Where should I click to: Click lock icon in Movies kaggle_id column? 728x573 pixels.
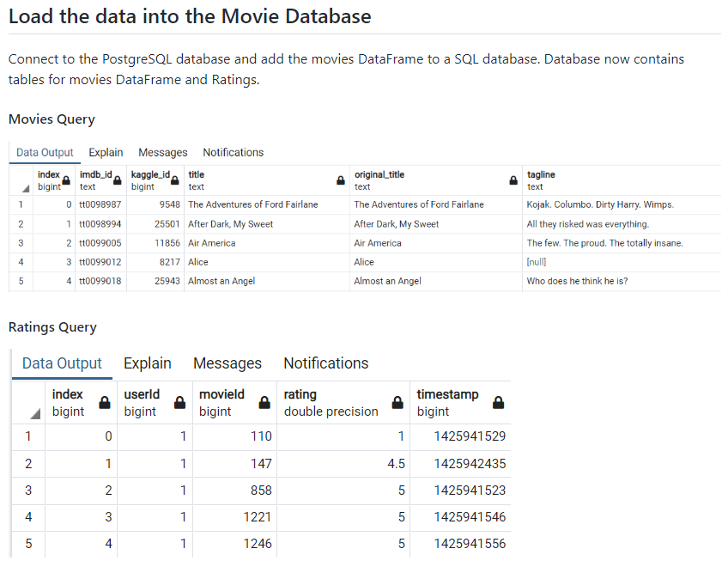point(175,180)
